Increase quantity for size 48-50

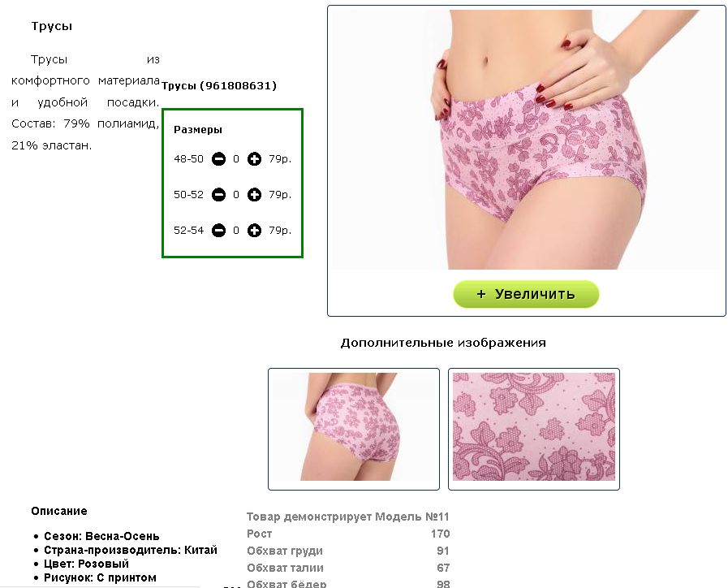click(254, 159)
